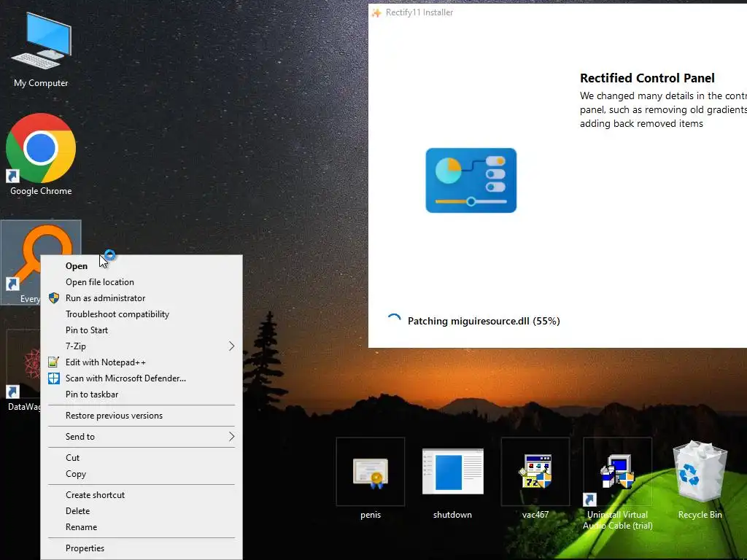This screenshot has width=747, height=560.
Task: Select Run as administrator
Action: tap(142, 298)
